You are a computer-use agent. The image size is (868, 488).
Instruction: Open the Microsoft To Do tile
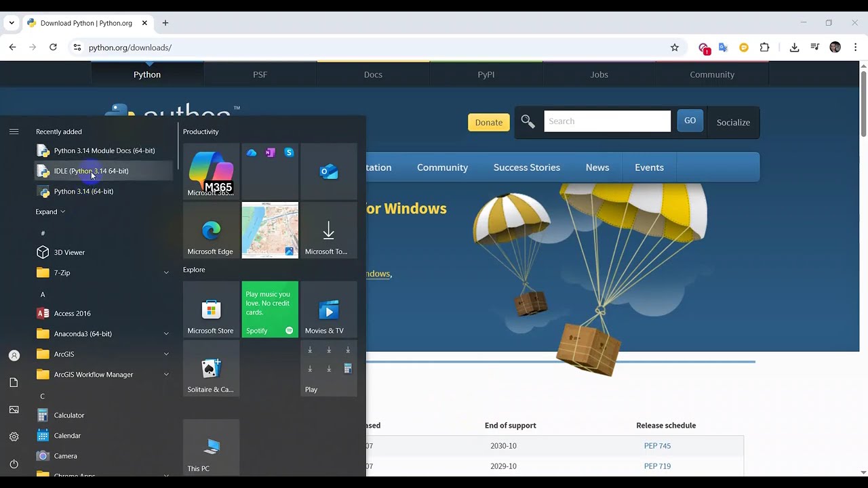pos(329,230)
